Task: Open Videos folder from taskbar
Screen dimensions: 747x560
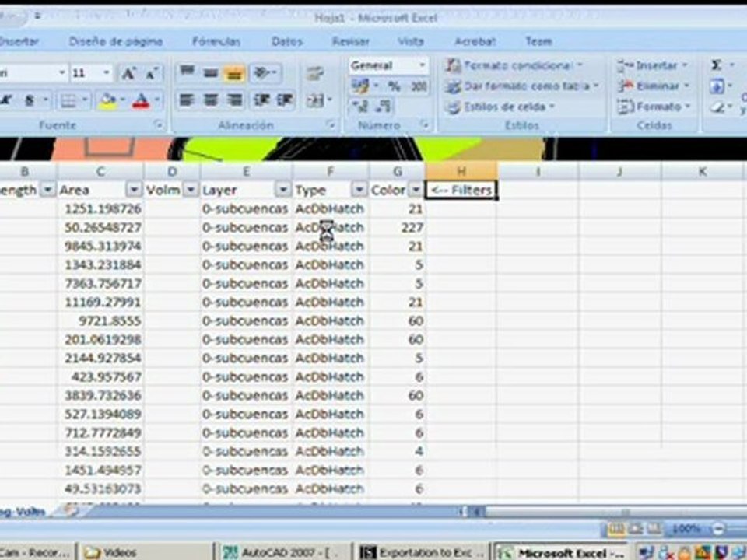Action: pos(146,552)
